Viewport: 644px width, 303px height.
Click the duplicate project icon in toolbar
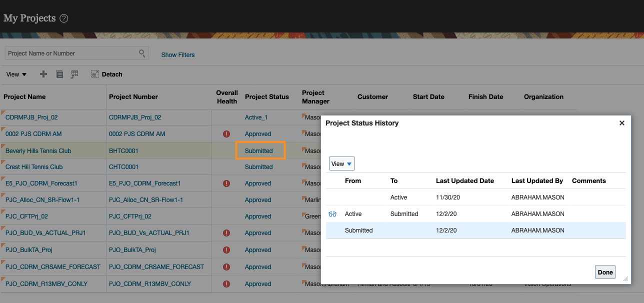coord(59,74)
